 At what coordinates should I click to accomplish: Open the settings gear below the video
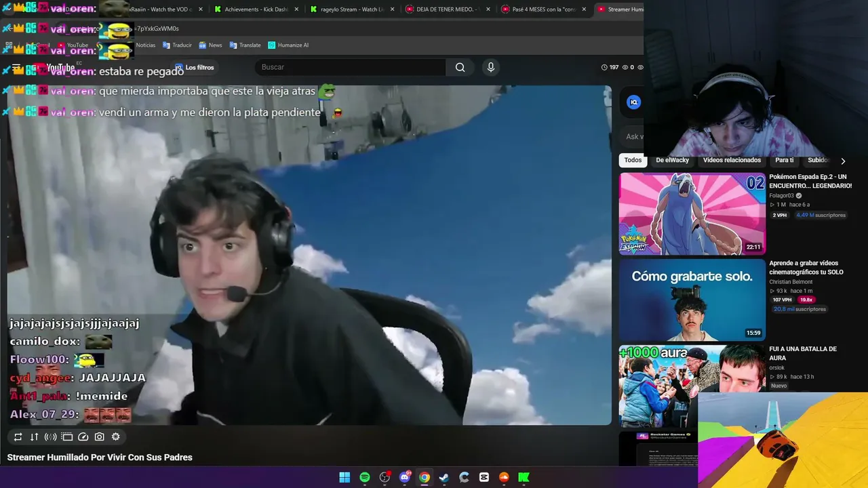pyautogui.click(x=116, y=437)
